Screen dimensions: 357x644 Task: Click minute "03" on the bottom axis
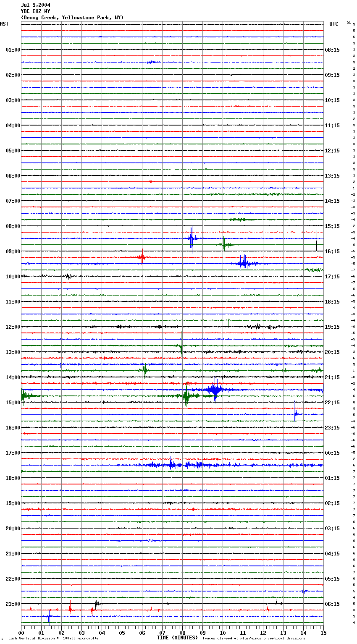pyautogui.click(x=81, y=633)
